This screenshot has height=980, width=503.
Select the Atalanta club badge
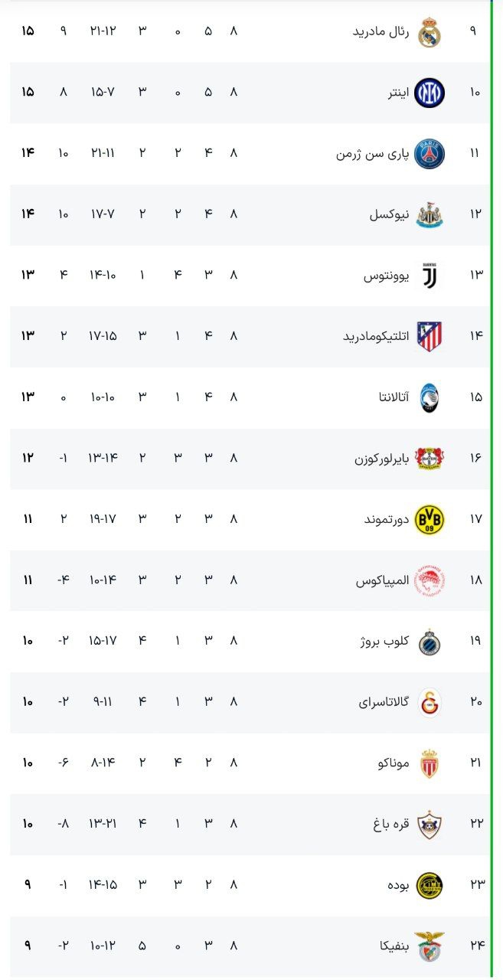430,397
